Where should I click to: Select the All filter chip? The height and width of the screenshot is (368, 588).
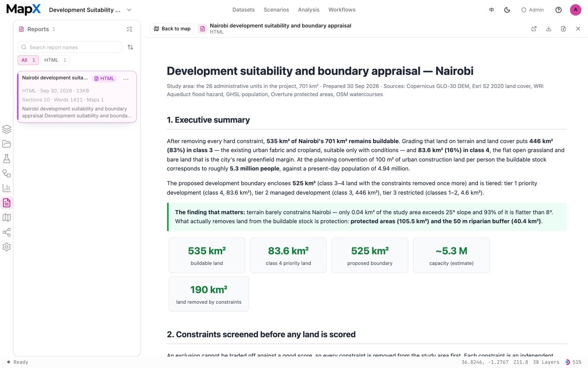point(28,60)
